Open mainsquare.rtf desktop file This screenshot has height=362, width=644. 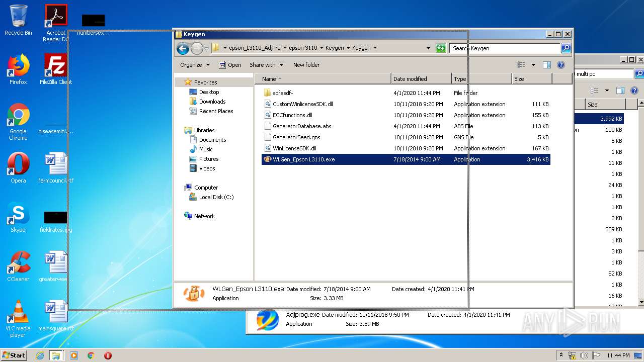(56, 316)
